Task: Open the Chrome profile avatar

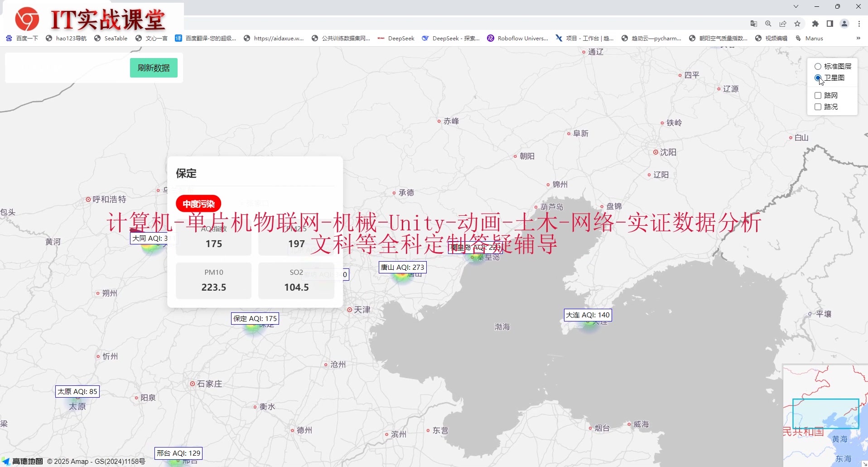Action: pos(844,24)
